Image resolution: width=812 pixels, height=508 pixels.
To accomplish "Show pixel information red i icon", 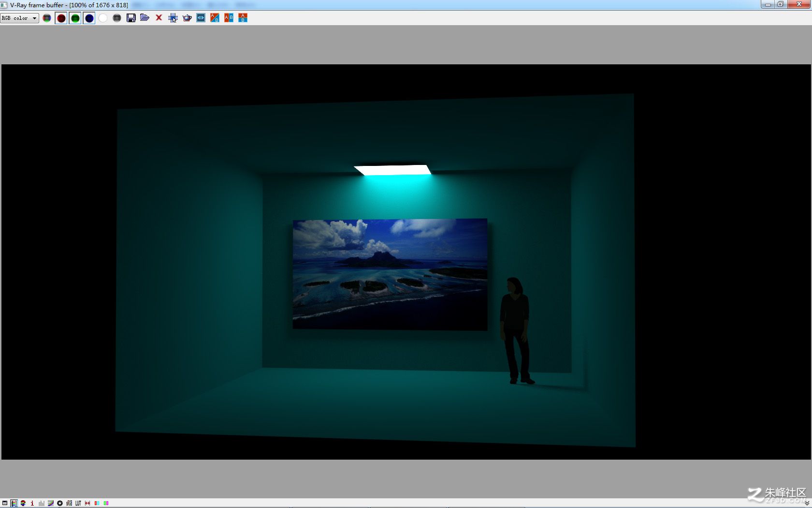I will tap(32, 503).
